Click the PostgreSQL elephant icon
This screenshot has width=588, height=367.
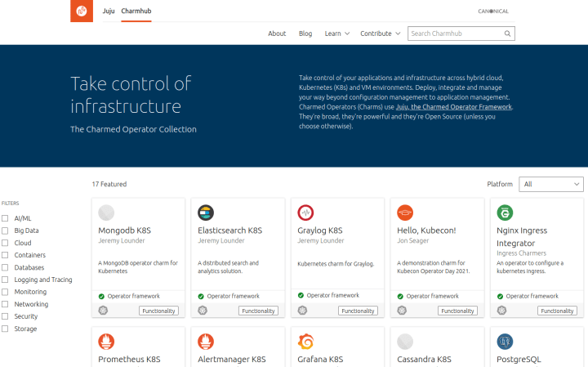pyautogui.click(x=505, y=342)
